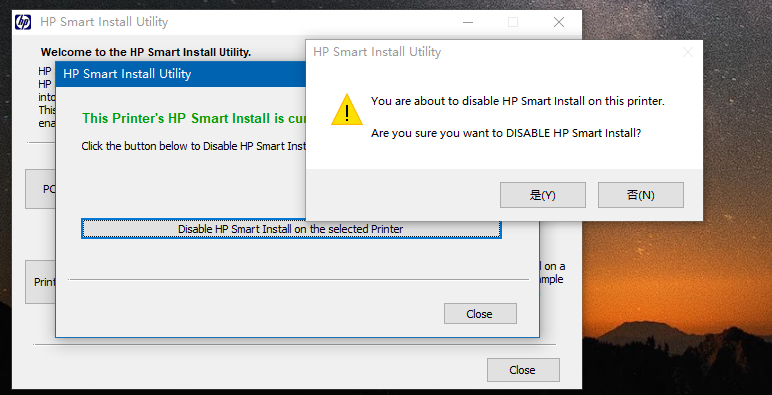Viewport: 772px width, 395px height.
Task: Decline with the 否(N) button
Action: [641, 195]
